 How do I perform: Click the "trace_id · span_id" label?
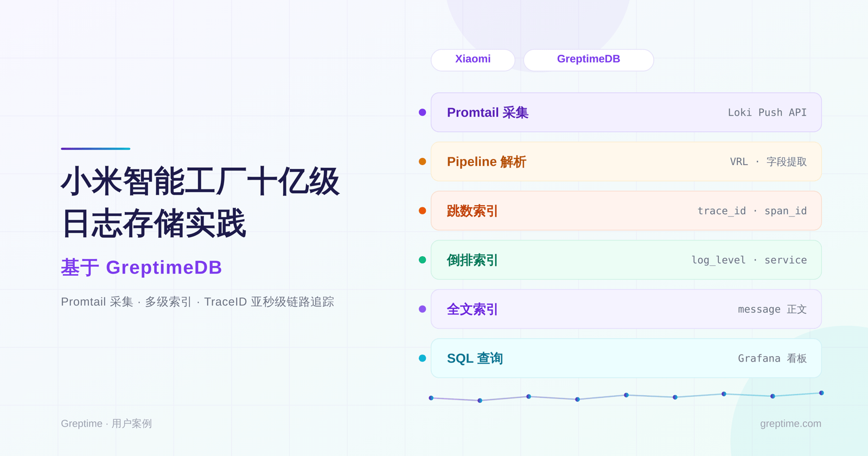[x=752, y=211]
